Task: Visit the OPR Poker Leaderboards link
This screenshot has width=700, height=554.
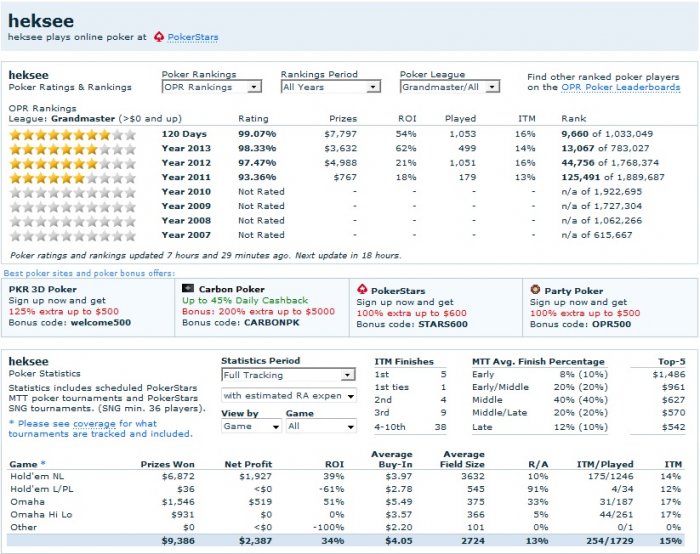Action: 620,87
